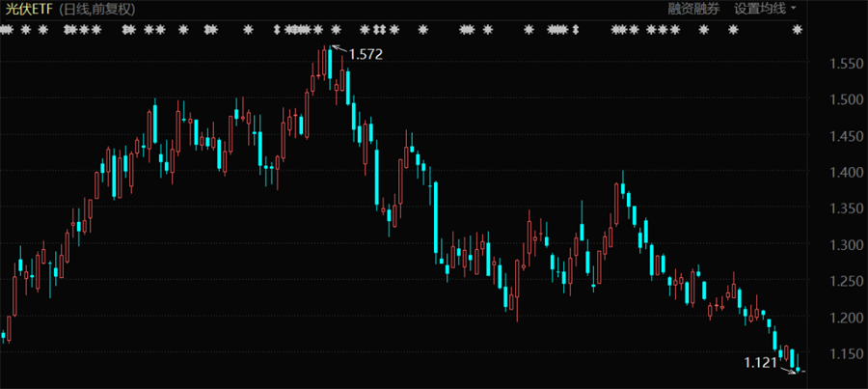Click the double up-down arrow event marker
868x389 pixels.
pyautogui.click(x=379, y=29)
